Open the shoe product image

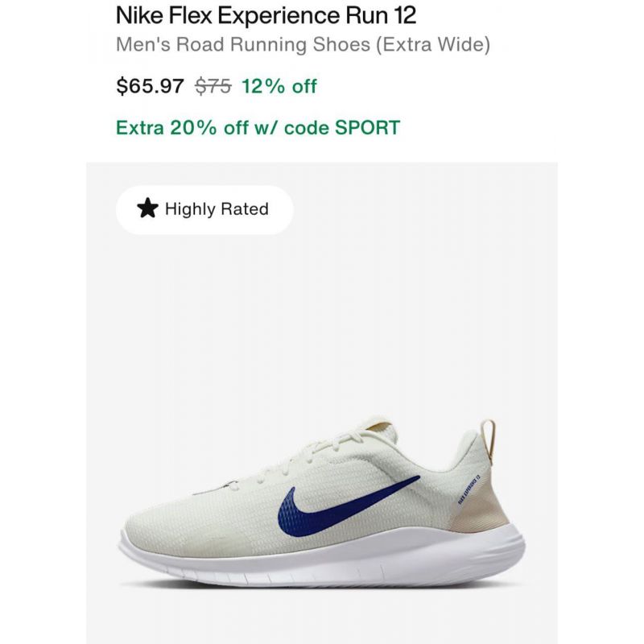point(322,501)
